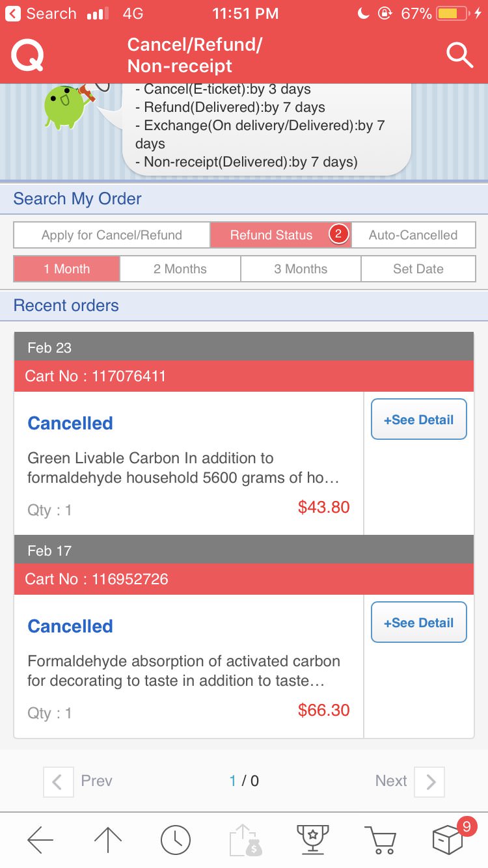Open the Set Date range picker
The height and width of the screenshot is (868, 488).
(418, 269)
